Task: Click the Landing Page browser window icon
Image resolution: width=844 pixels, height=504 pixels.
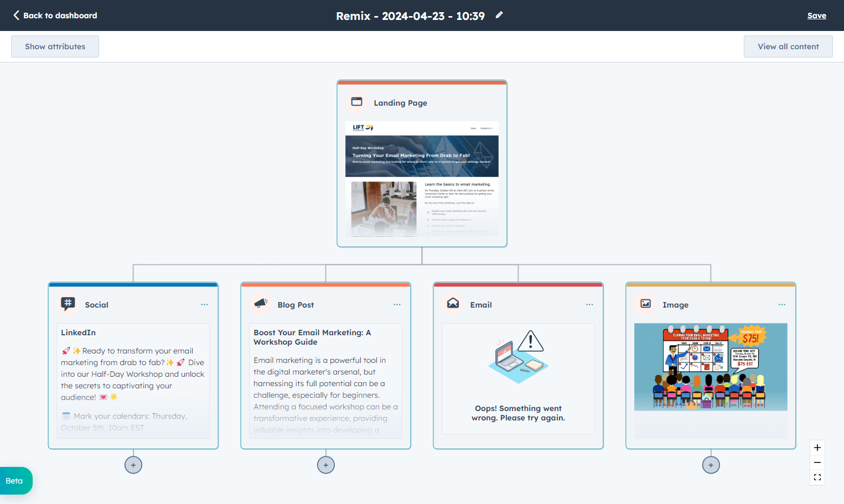Action: (357, 102)
